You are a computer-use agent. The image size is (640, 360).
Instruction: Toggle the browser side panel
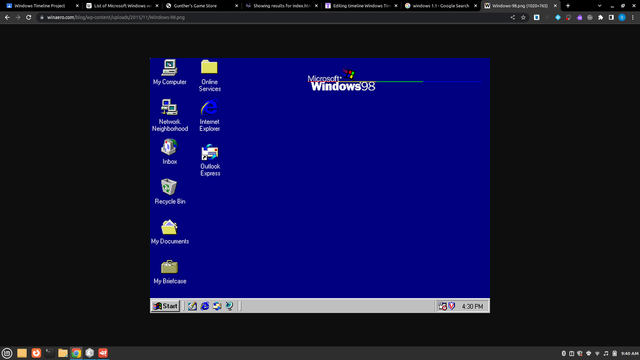coord(611,18)
